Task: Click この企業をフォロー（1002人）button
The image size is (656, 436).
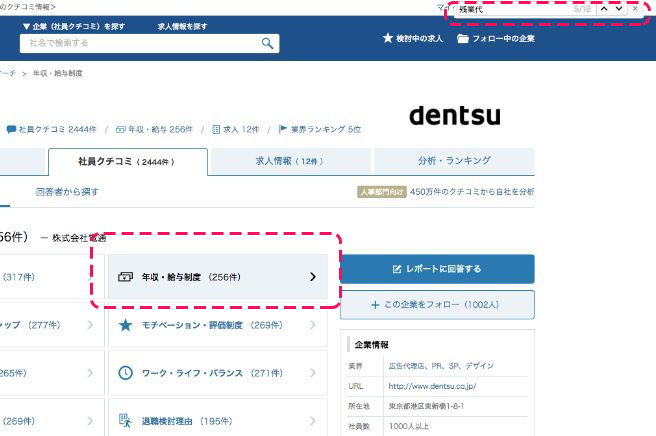Action: coord(437,305)
